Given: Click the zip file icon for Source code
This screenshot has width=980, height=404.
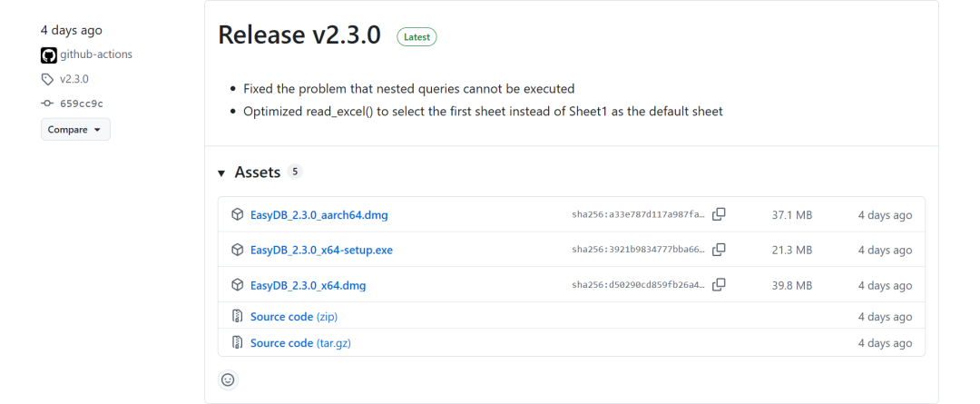Looking at the screenshot, I should coord(237,317).
